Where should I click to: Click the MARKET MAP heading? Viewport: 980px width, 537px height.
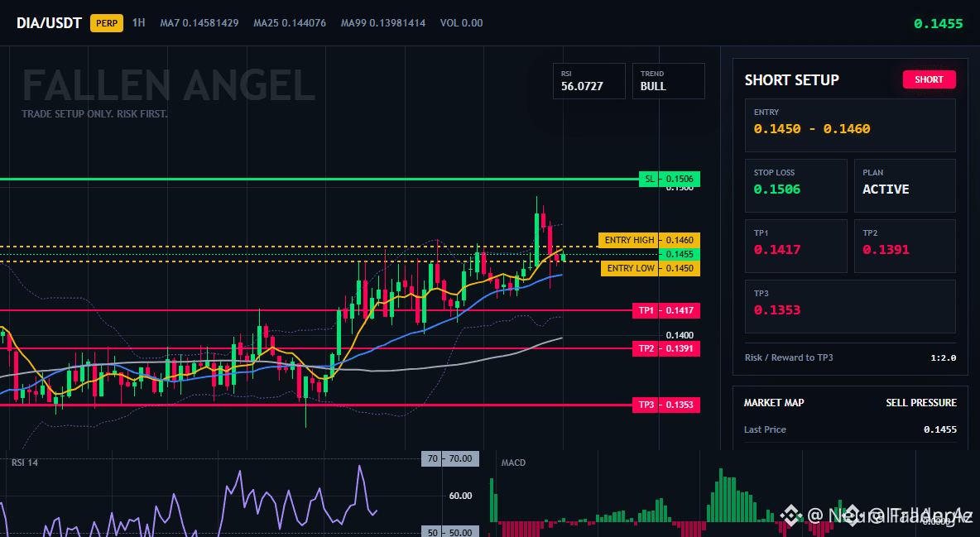(774, 403)
